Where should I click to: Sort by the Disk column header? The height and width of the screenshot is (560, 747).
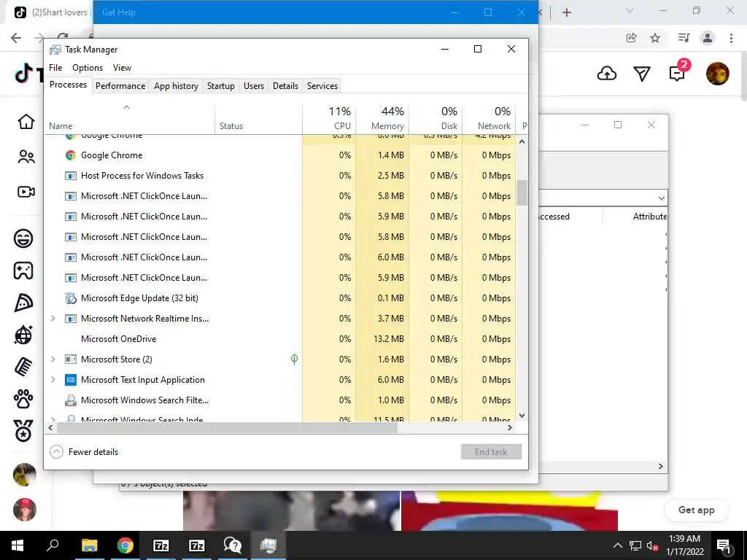click(436, 119)
